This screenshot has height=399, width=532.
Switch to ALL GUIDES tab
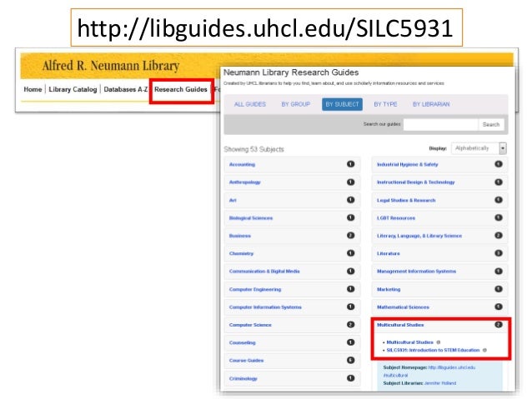click(x=250, y=104)
